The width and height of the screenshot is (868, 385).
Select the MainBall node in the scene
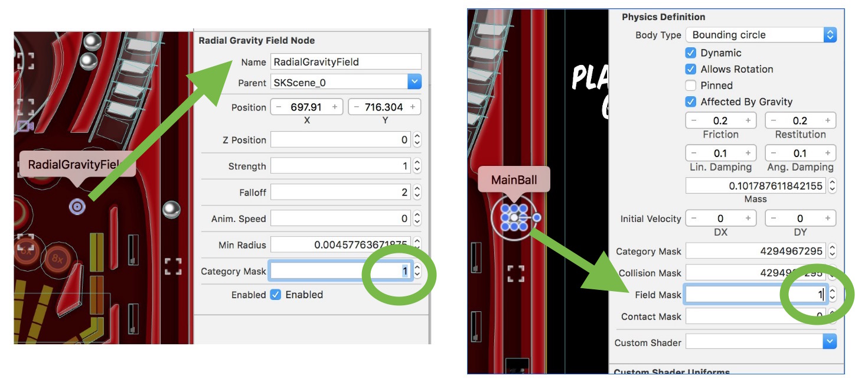click(514, 217)
